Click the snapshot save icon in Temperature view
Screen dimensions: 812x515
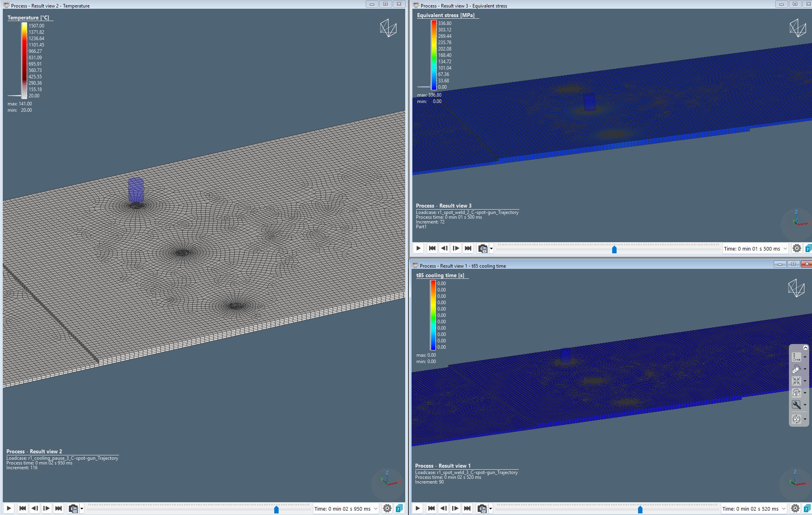(73, 508)
